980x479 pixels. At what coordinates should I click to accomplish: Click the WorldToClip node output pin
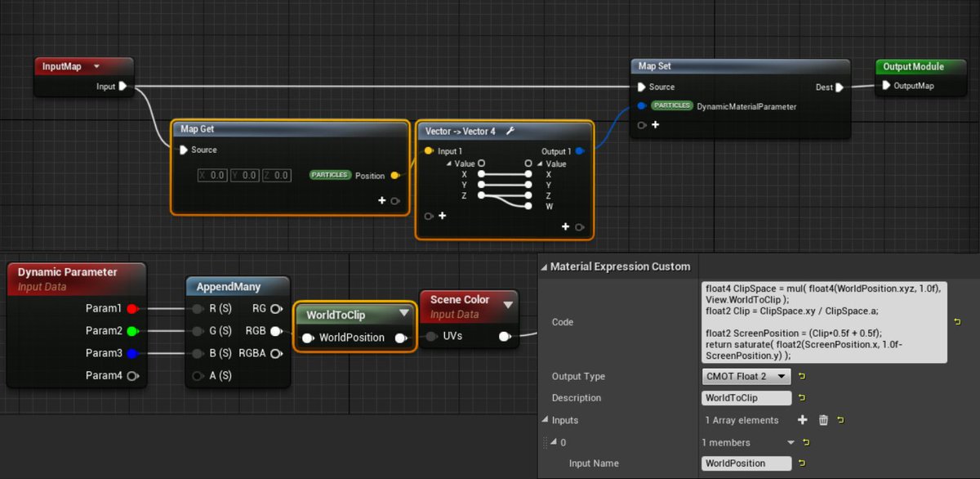tap(400, 338)
